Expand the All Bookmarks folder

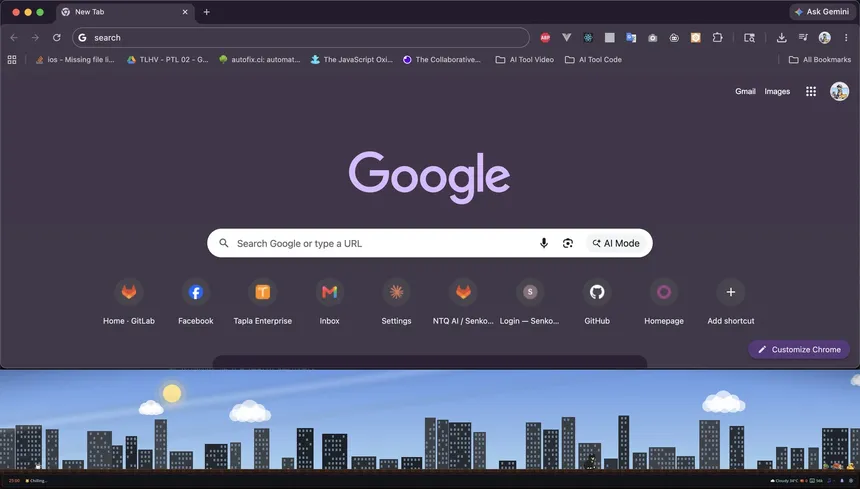coord(820,59)
